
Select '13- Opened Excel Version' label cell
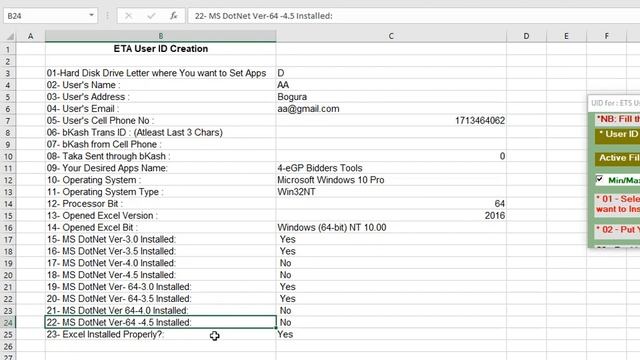pos(160,216)
